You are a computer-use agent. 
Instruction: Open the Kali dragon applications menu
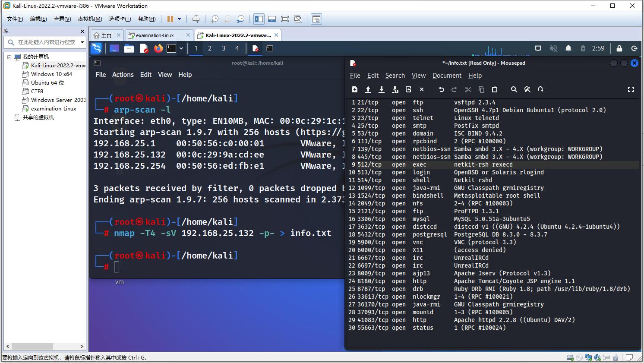[x=96, y=48]
